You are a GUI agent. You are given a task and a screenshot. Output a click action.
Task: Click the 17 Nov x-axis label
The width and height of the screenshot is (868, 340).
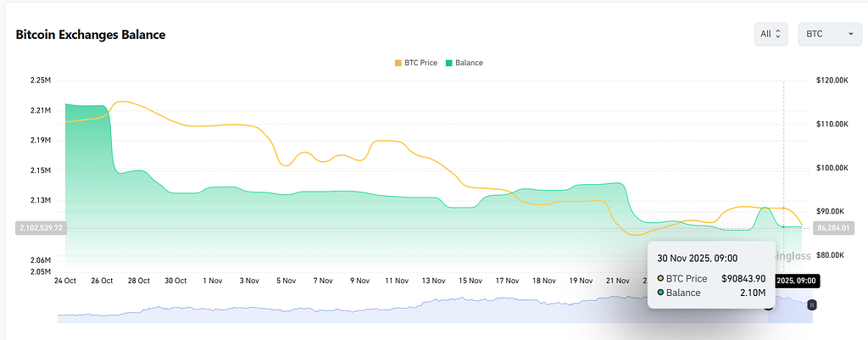click(x=507, y=281)
